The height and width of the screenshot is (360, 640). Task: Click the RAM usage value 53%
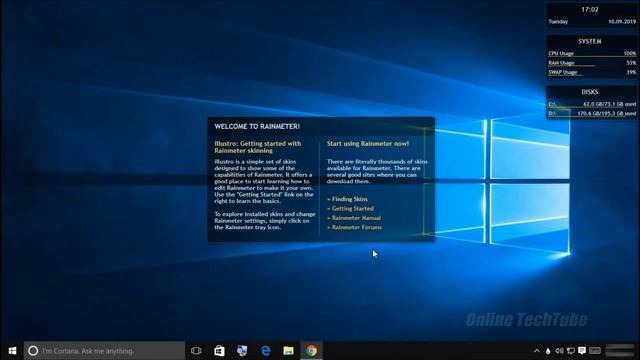(631, 62)
